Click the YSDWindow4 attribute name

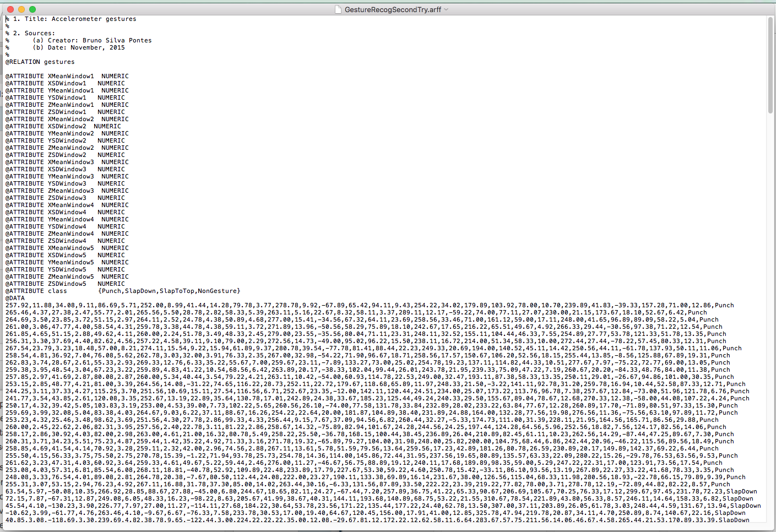(67, 226)
